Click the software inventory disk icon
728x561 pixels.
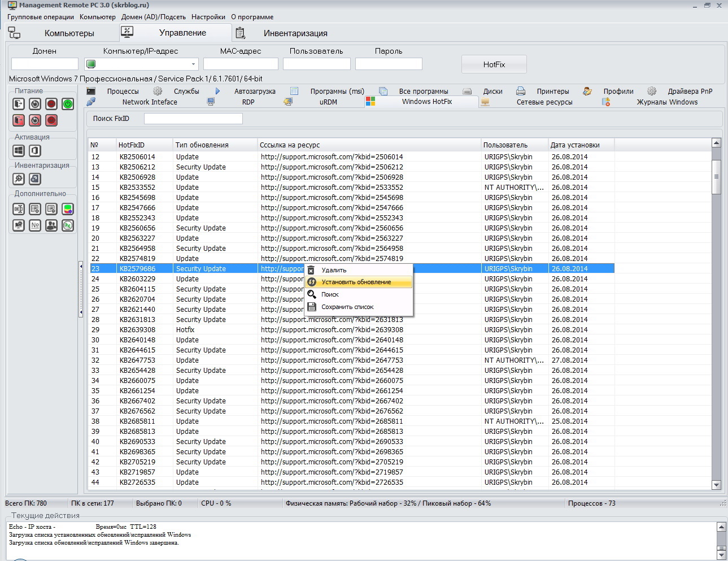click(x=35, y=179)
